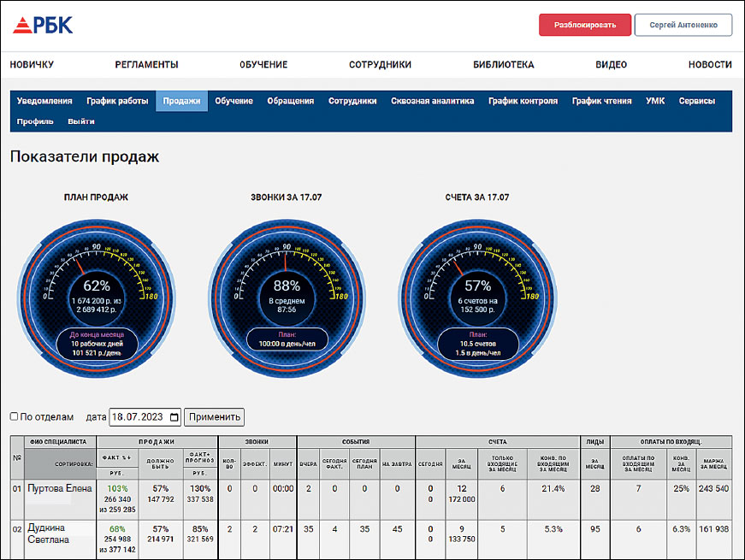Open the График работы tab

coord(117,101)
